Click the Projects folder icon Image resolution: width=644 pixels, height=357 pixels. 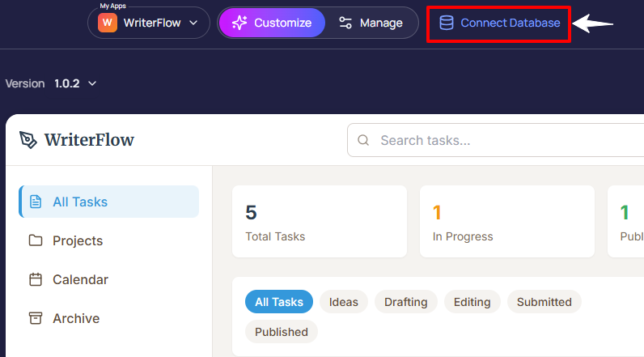36,240
